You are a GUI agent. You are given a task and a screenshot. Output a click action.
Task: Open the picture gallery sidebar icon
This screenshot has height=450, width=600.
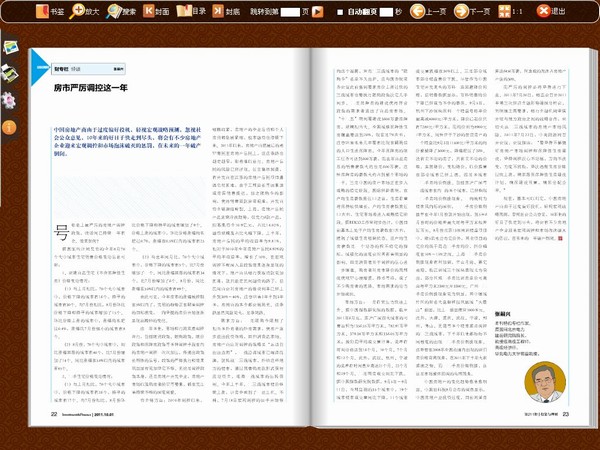point(10,47)
